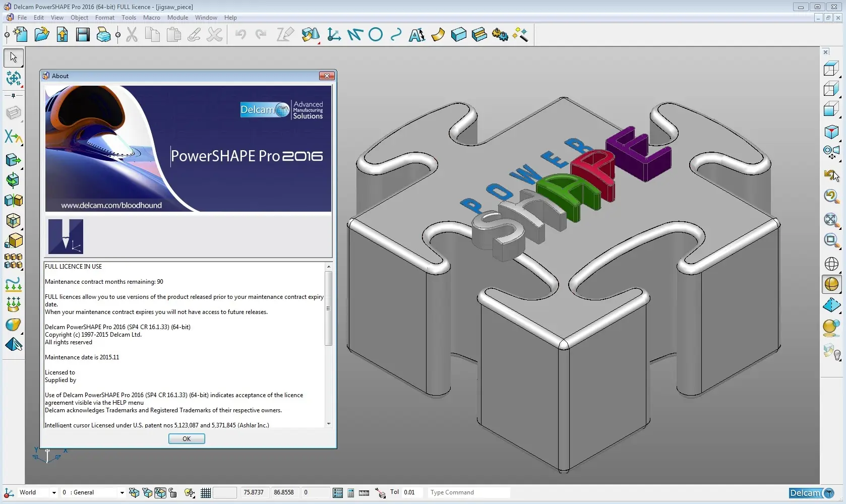Click the light bulb lighting icon
Image resolution: width=846 pixels, height=504 pixels.
coord(831,352)
